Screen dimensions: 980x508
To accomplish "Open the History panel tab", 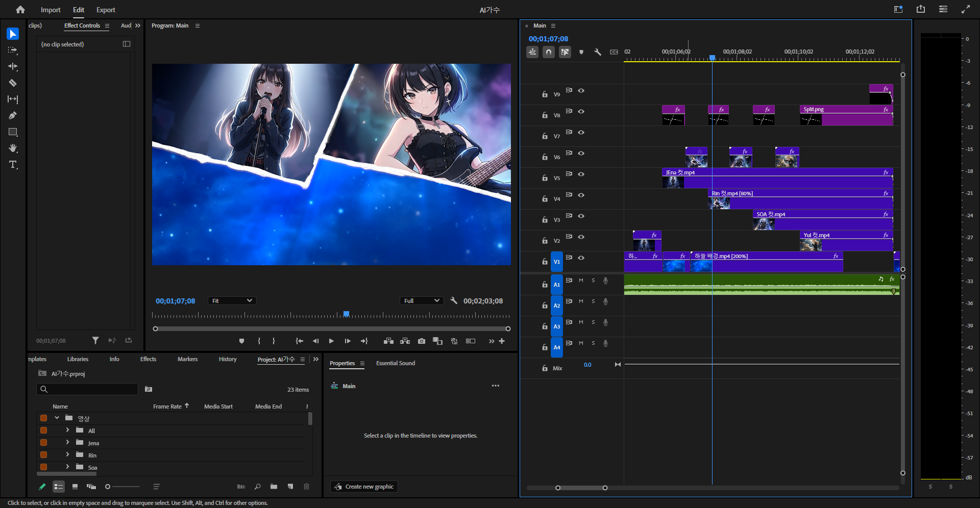I will (228, 359).
